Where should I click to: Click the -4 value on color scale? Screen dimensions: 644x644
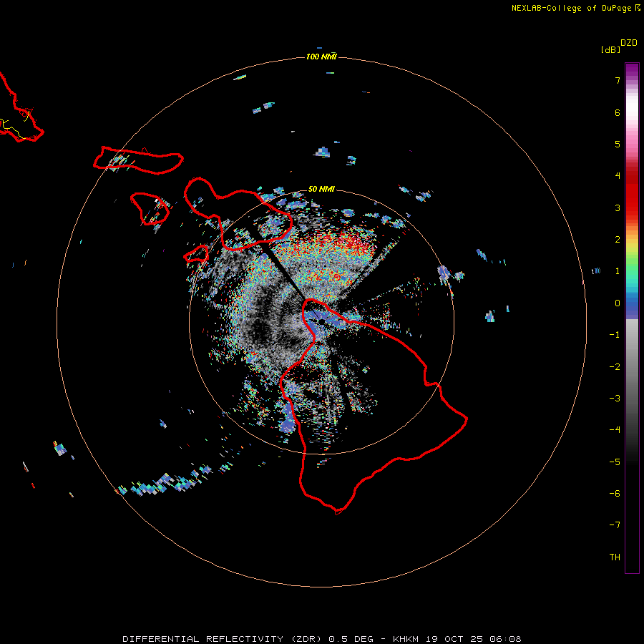click(x=615, y=430)
